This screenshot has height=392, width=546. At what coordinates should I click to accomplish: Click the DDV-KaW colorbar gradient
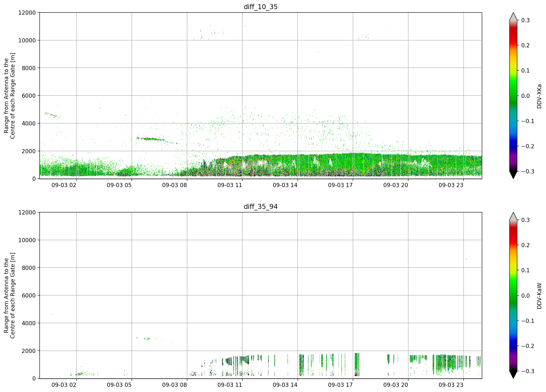tap(513, 295)
